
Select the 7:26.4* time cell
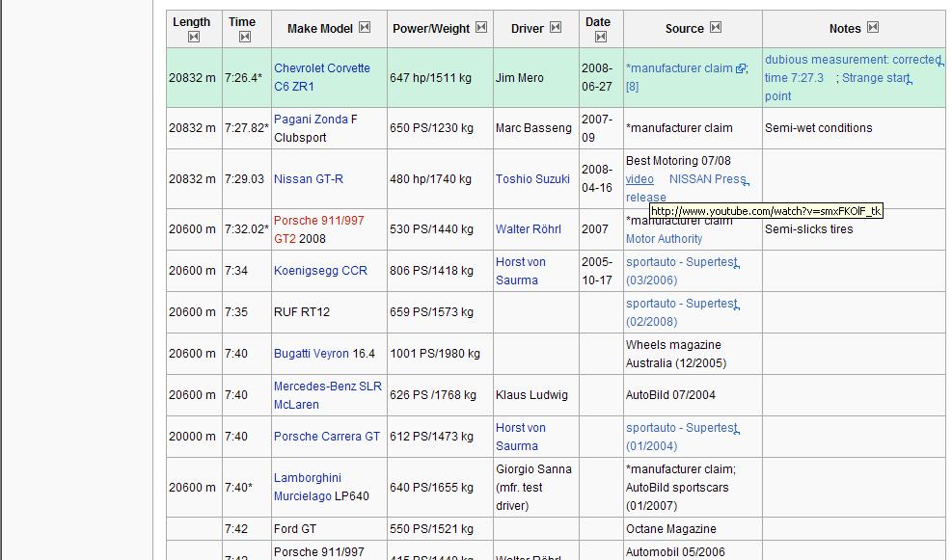coord(247,78)
